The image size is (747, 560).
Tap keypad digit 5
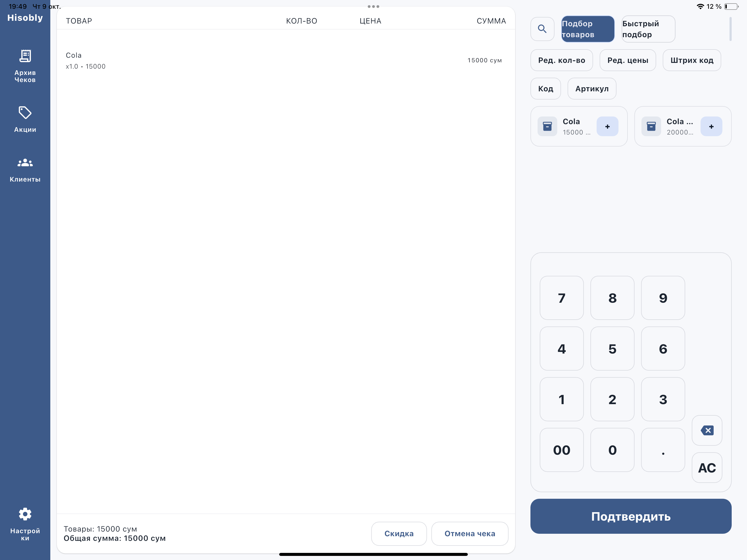[x=612, y=349]
